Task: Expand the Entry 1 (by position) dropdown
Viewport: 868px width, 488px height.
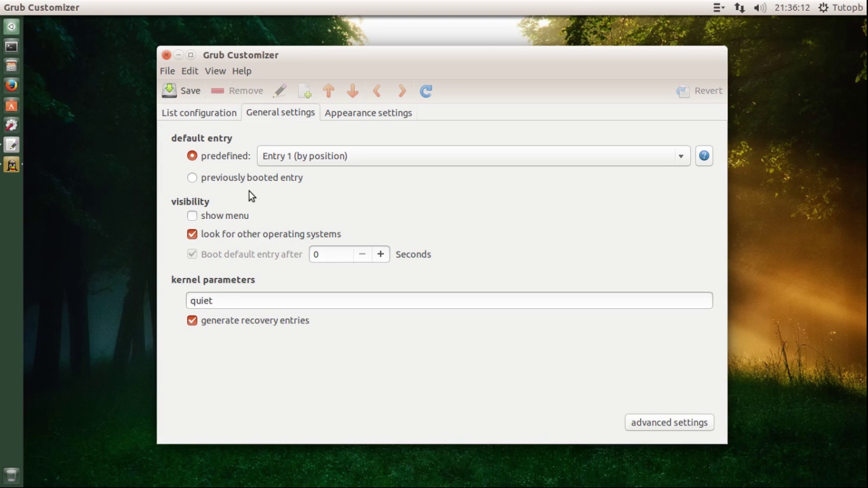Action: (x=473, y=156)
